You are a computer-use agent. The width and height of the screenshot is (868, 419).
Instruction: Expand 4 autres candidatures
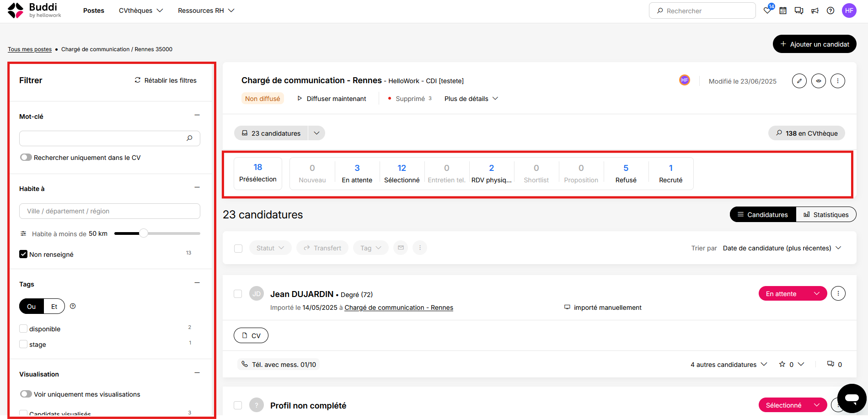729,364
